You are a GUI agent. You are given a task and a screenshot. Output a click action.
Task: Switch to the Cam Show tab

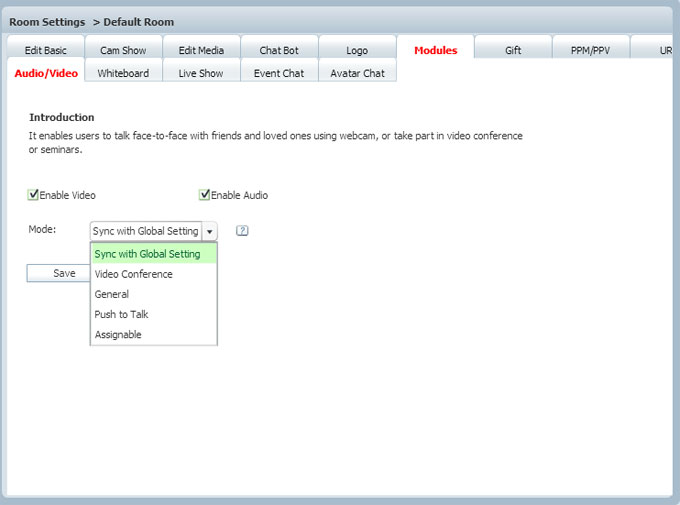coord(123,50)
